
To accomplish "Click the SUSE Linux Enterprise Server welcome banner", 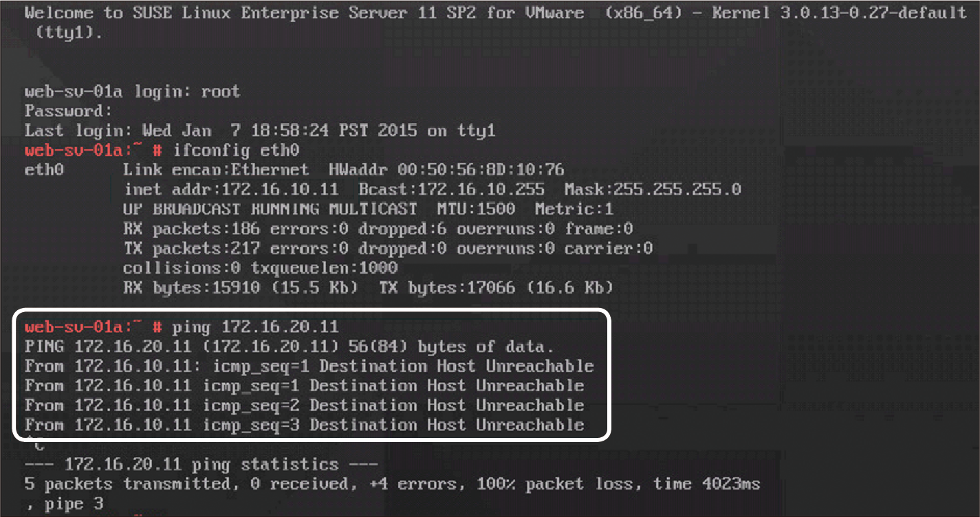I will pos(495,22).
